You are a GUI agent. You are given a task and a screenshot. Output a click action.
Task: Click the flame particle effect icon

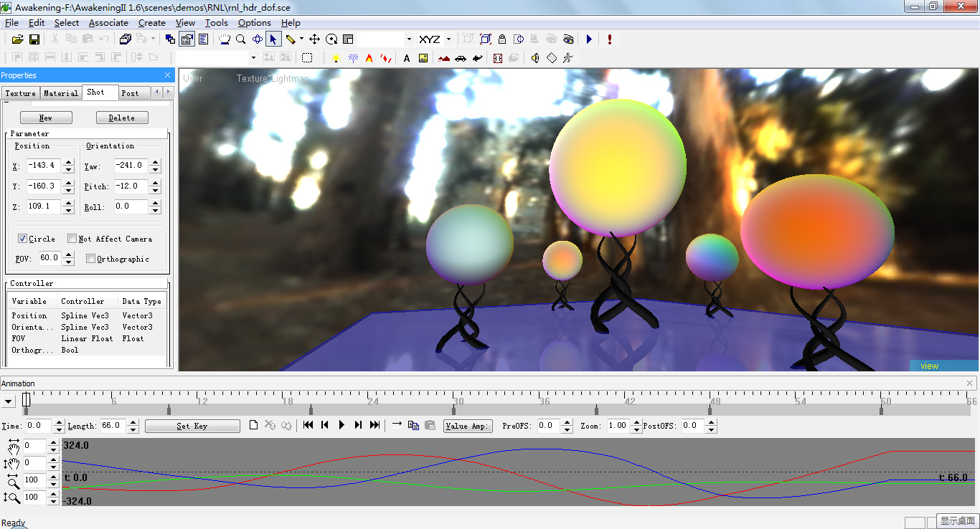(x=369, y=58)
